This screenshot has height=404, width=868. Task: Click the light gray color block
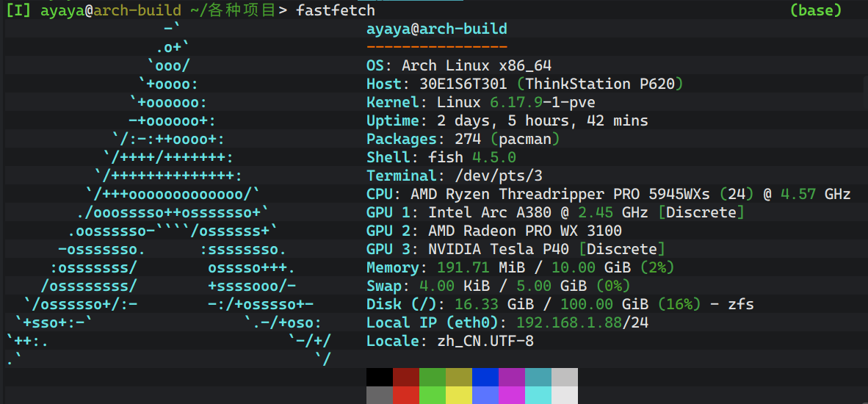click(x=565, y=377)
